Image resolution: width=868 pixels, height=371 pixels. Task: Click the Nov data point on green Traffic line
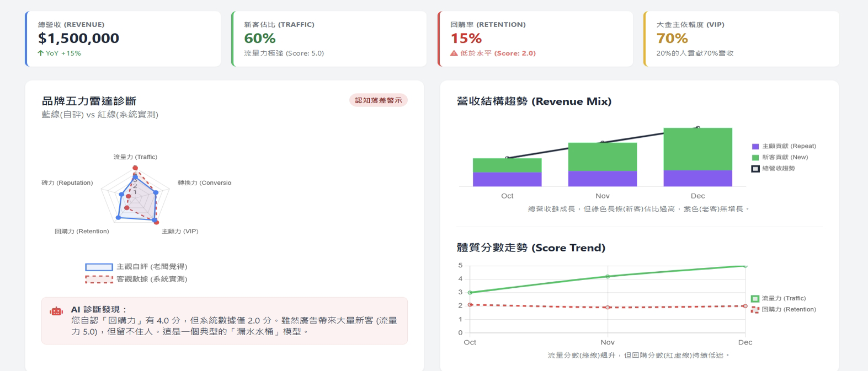click(608, 276)
